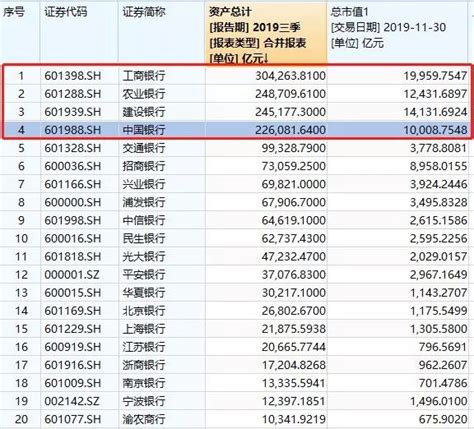
Task: Select code 601916.SH
Action: coord(73,365)
